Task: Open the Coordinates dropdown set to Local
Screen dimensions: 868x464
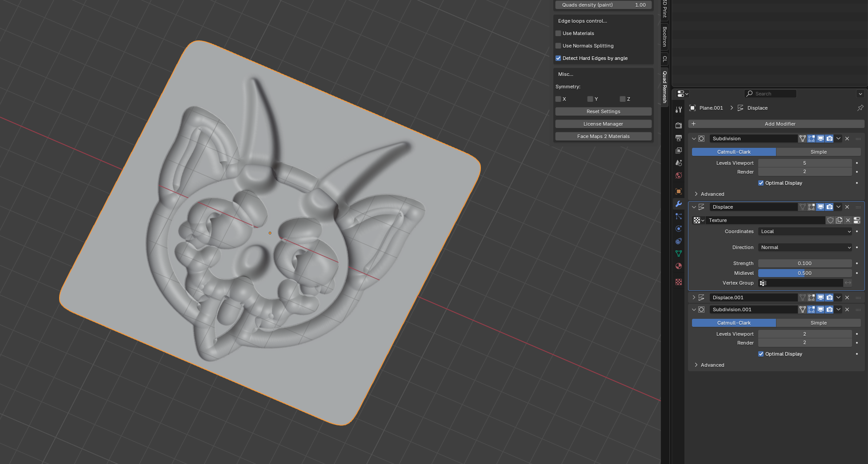Action: [805, 231]
